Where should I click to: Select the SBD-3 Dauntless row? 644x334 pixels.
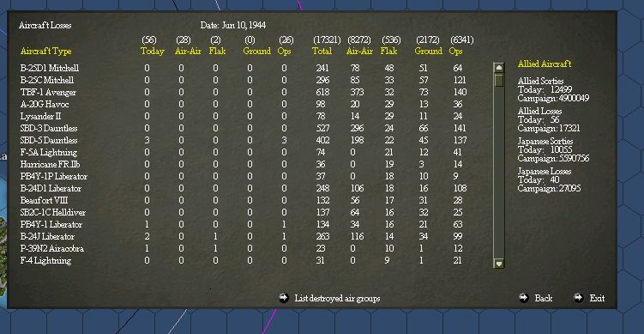point(244,128)
